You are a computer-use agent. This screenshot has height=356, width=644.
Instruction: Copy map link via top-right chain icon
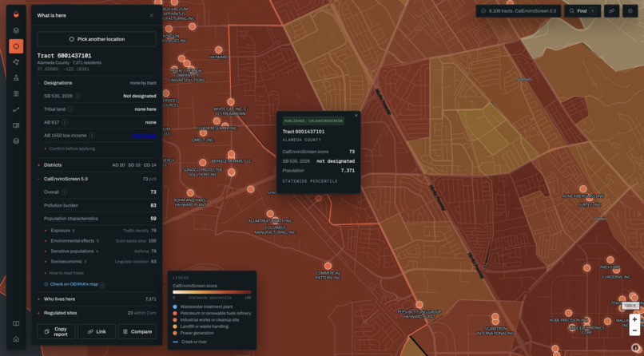pyautogui.click(x=611, y=11)
